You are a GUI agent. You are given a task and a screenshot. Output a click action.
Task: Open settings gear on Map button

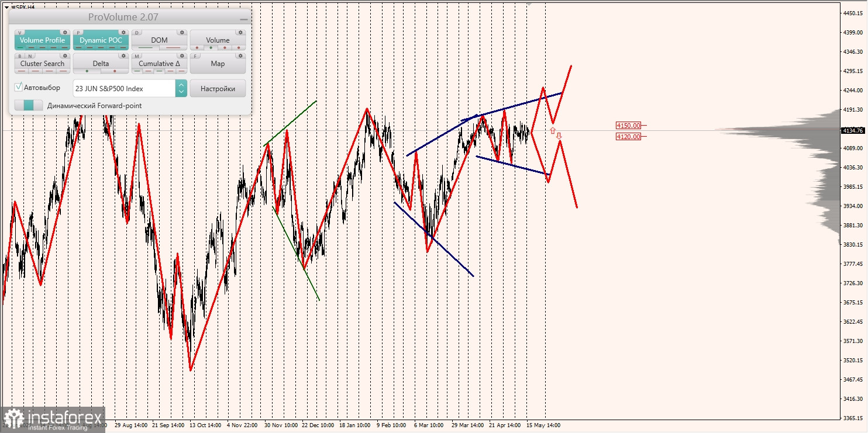tap(240, 56)
